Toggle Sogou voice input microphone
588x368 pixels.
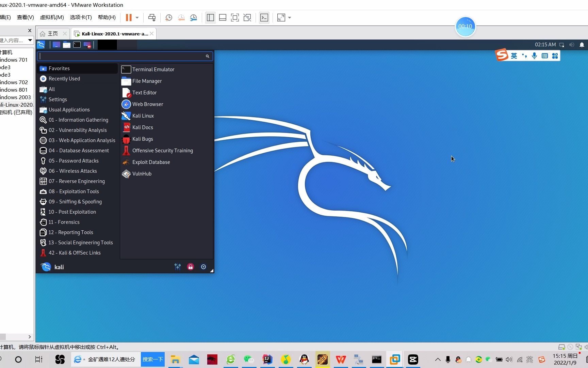(x=535, y=56)
